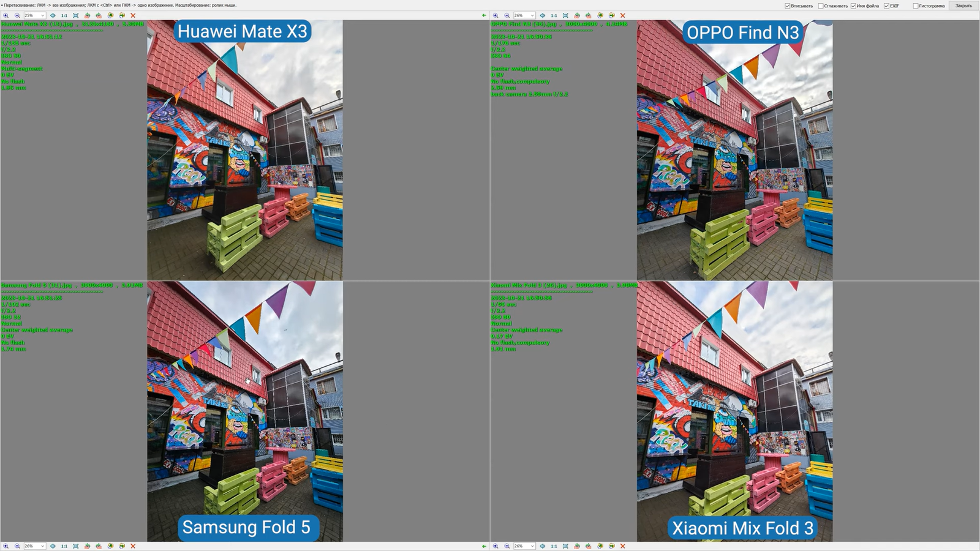
Task: Rotate the OPPO Find N3 image left
Action: point(578,15)
